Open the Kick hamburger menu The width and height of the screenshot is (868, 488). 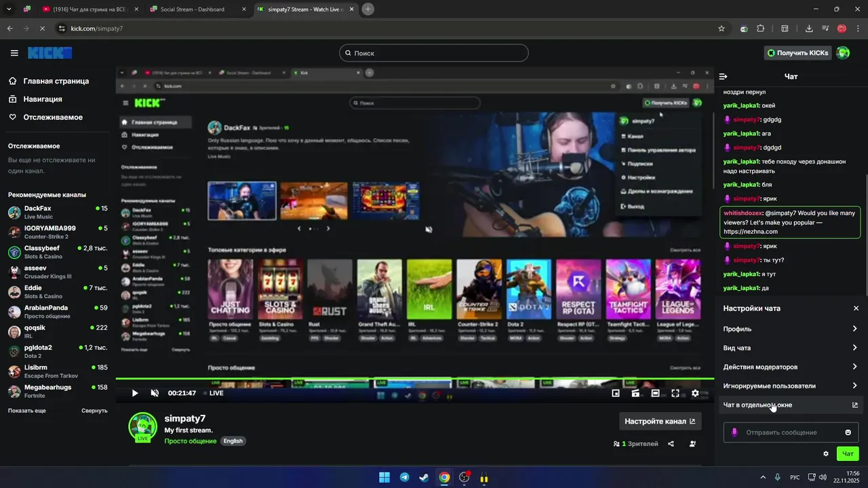tap(14, 53)
